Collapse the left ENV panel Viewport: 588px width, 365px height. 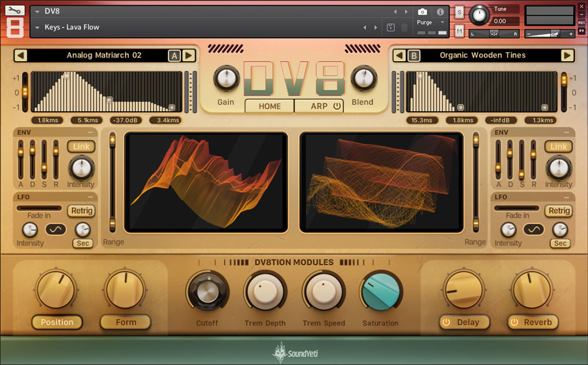91,132
